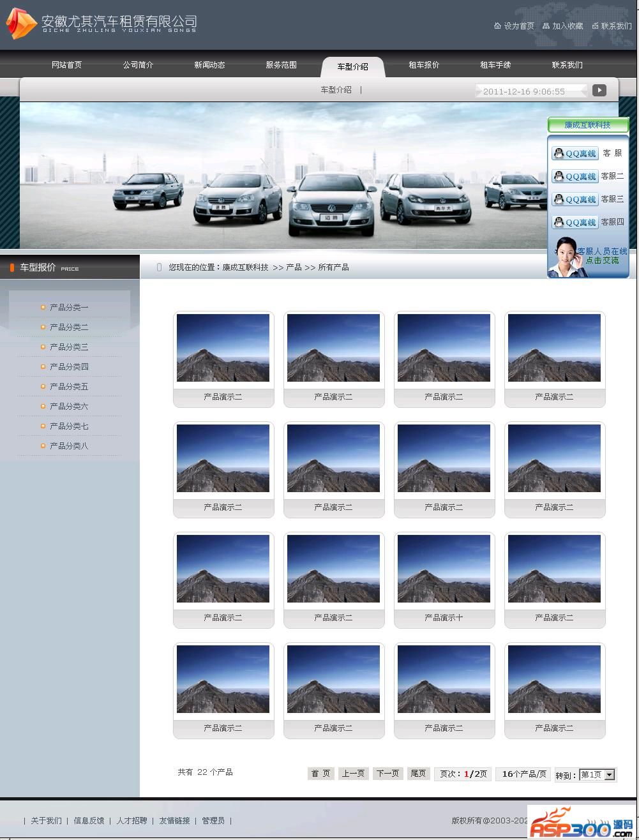Click the 产品演示十 product title

[x=444, y=618]
